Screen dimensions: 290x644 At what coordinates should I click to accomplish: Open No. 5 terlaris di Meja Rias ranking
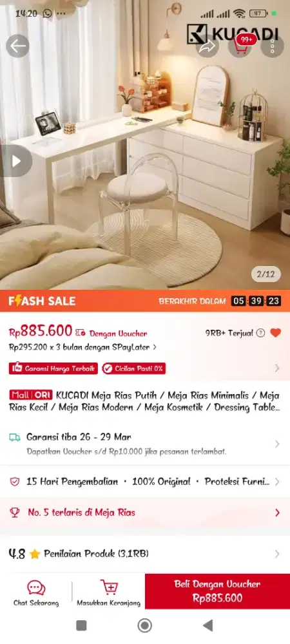[x=145, y=513]
